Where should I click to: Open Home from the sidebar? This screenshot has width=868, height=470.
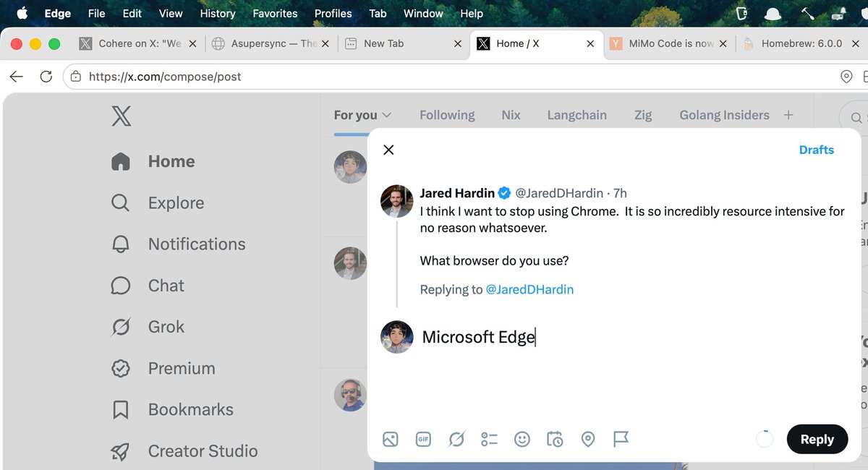pyautogui.click(x=153, y=161)
